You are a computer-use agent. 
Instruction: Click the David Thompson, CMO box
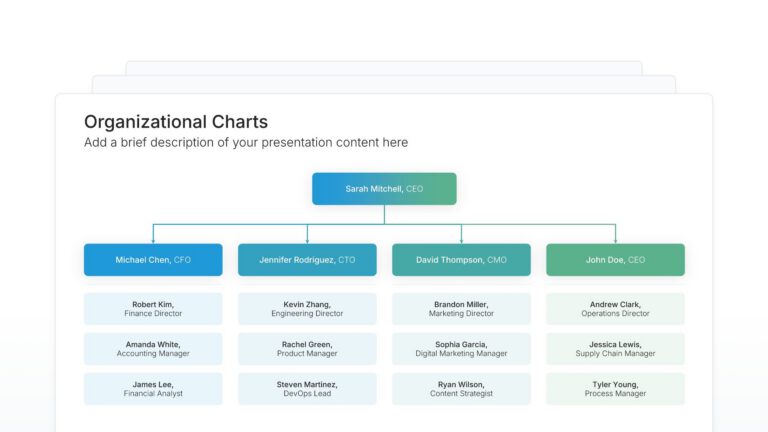pyautogui.click(x=461, y=260)
